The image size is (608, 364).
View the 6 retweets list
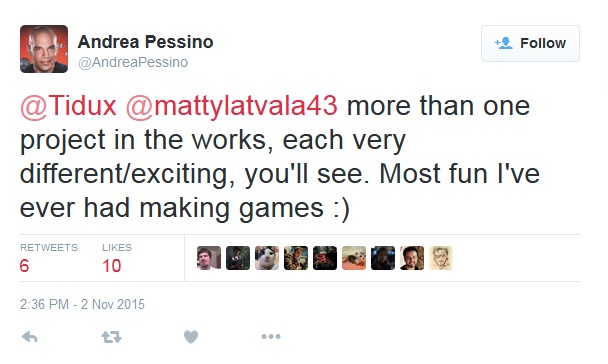49,258
